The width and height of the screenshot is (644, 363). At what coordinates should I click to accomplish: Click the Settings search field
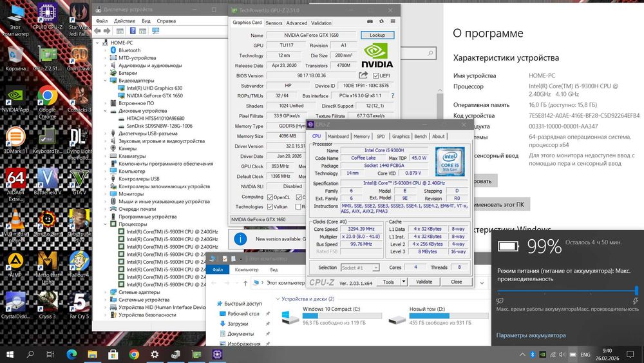[x=418, y=53]
